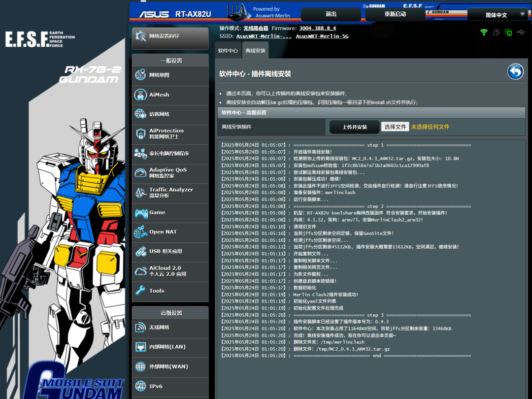This screenshot has height=399, width=532.
Task: Click the 软件中心 - 高级设置 section header
Action: (x=371, y=113)
